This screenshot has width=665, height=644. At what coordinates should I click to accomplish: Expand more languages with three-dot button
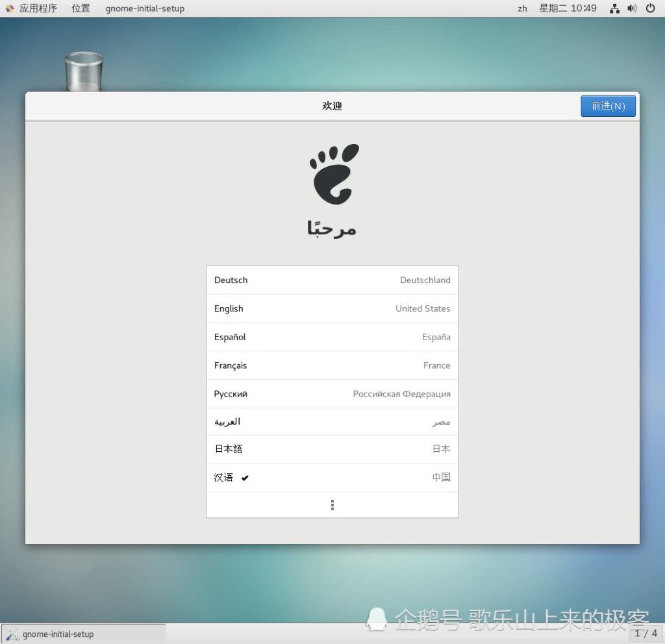coord(332,505)
